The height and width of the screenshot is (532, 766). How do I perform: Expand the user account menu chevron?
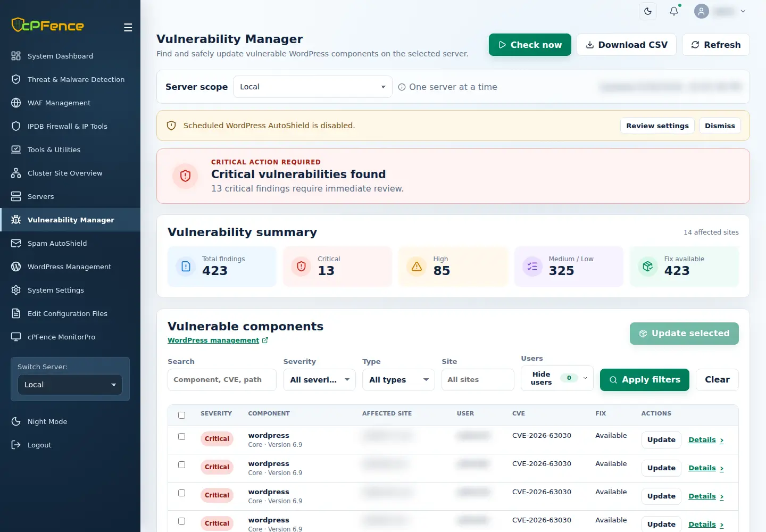743,11
